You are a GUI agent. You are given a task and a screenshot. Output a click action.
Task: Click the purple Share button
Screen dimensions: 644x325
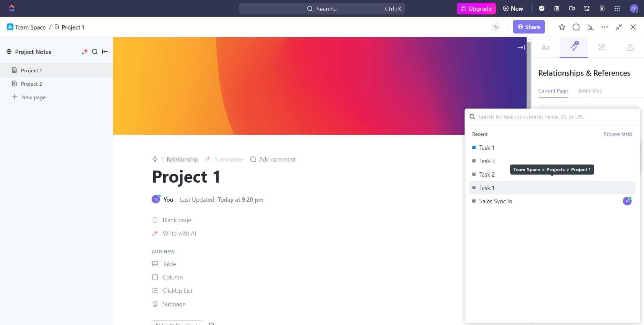click(529, 27)
